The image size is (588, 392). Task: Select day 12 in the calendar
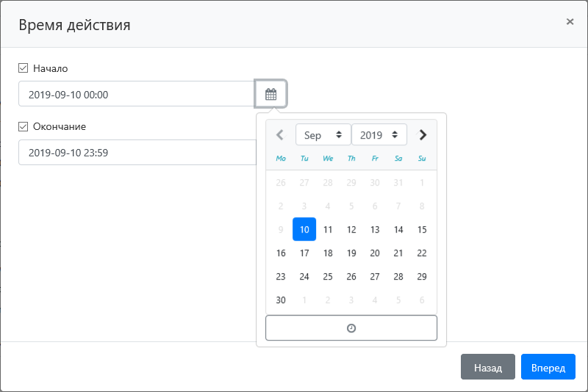click(x=351, y=230)
